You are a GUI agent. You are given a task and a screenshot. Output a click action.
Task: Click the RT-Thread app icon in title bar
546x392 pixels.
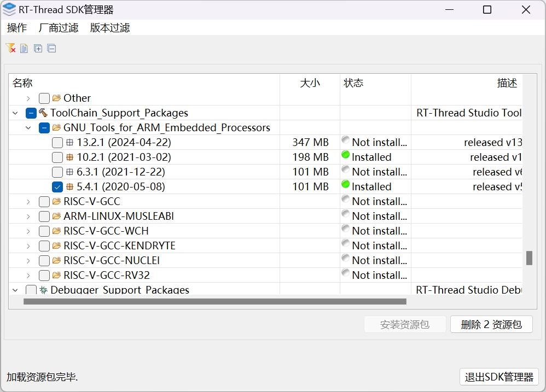(x=9, y=9)
